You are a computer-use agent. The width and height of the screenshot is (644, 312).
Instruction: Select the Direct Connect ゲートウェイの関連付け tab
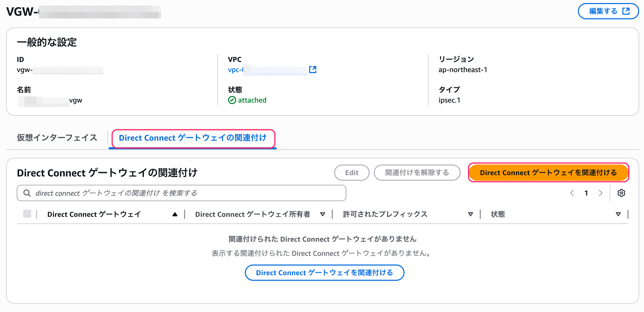(x=193, y=138)
